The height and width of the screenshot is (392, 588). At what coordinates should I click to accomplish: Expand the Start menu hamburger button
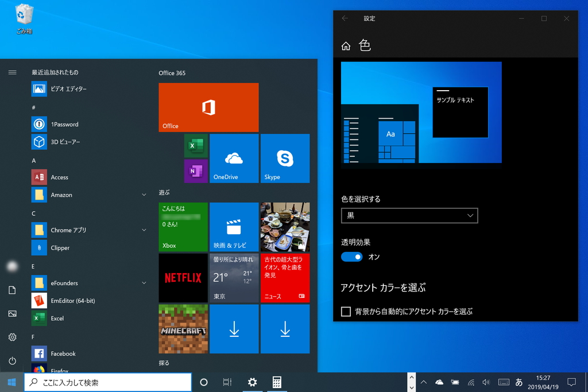(13, 72)
